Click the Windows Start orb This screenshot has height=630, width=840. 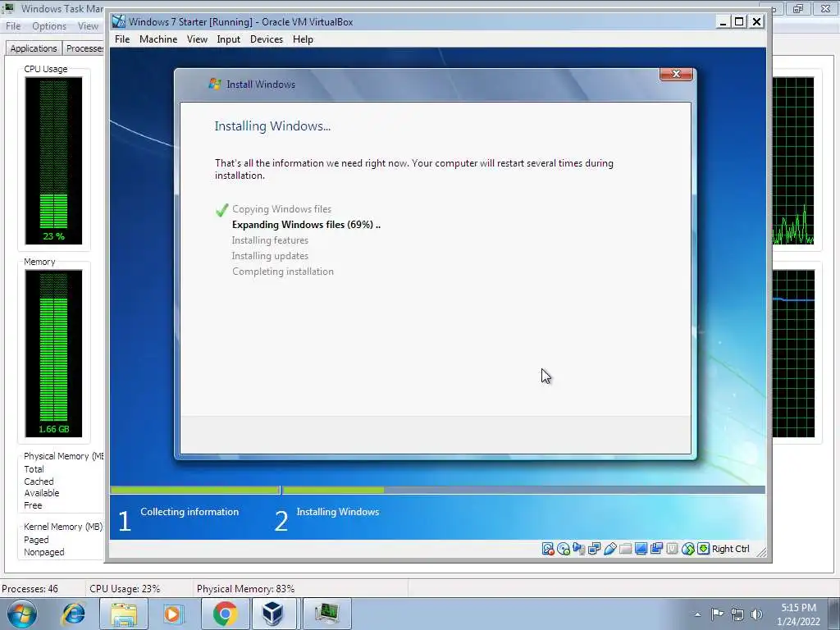(22, 614)
